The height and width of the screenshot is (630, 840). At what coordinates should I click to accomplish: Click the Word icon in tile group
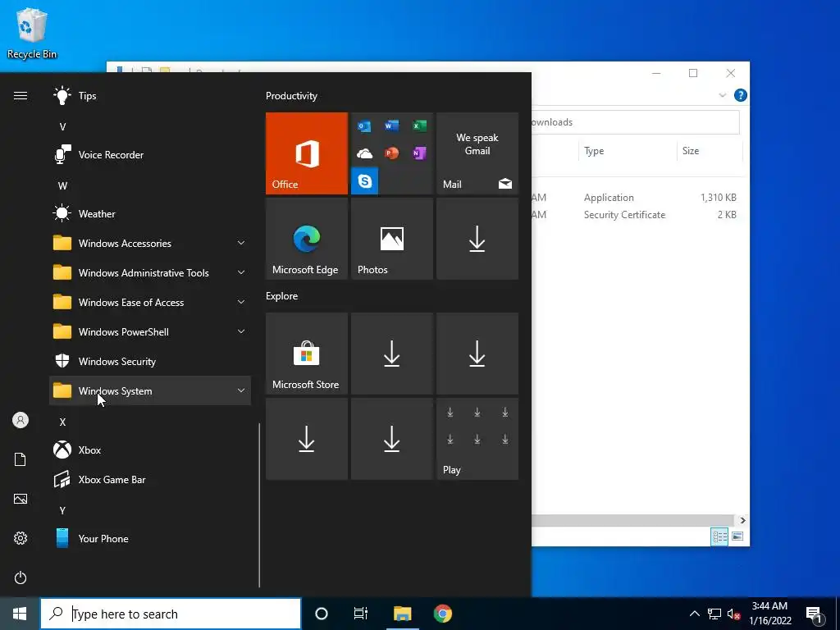[x=391, y=126]
